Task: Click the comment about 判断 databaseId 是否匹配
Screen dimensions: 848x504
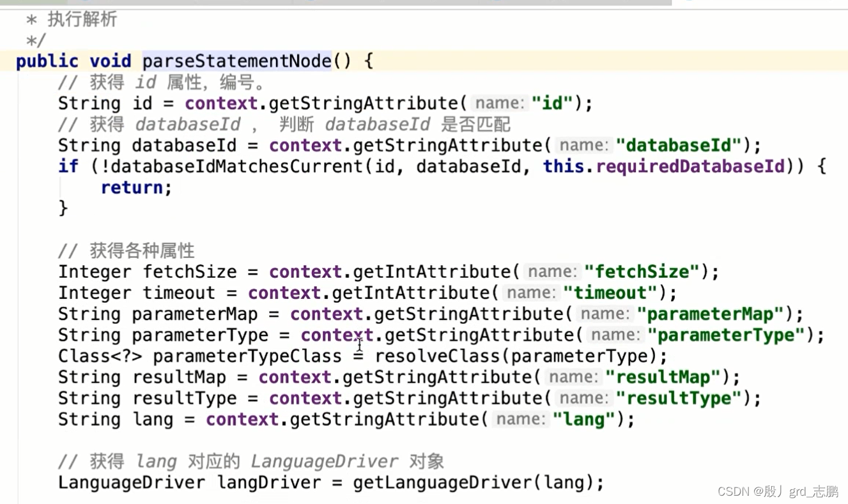Action: point(284,124)
